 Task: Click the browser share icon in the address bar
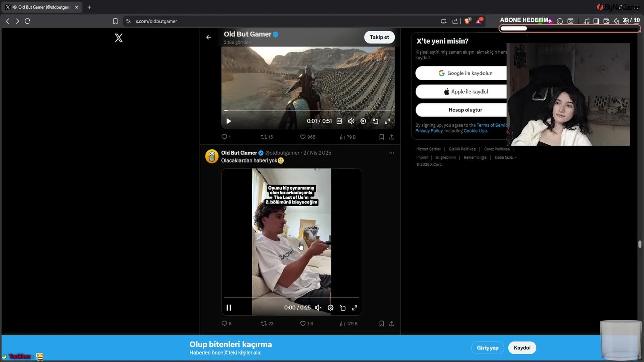[x=455, y=21]
